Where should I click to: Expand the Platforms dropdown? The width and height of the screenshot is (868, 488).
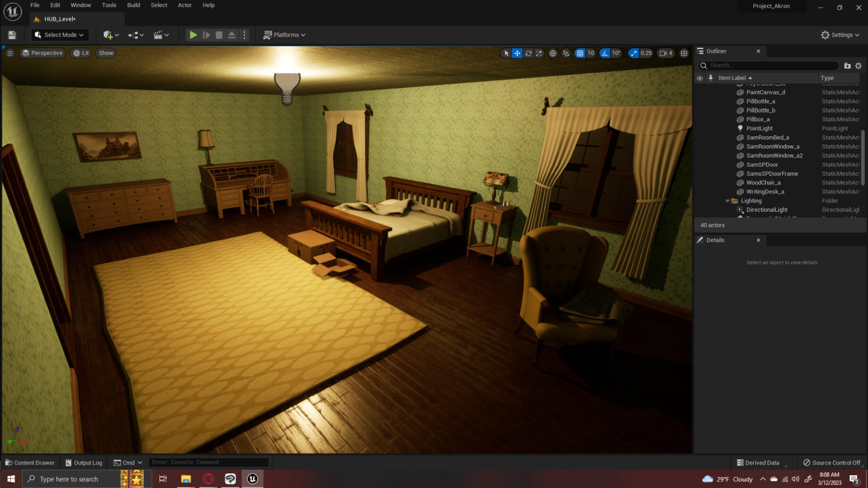click(x=284, y=35)
